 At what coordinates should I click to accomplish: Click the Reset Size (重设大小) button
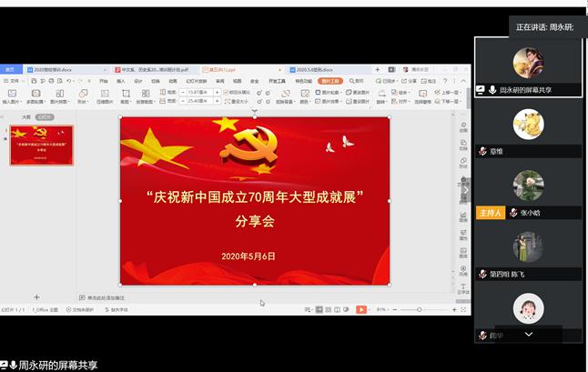pyautogui.click(x=237, y=101)
